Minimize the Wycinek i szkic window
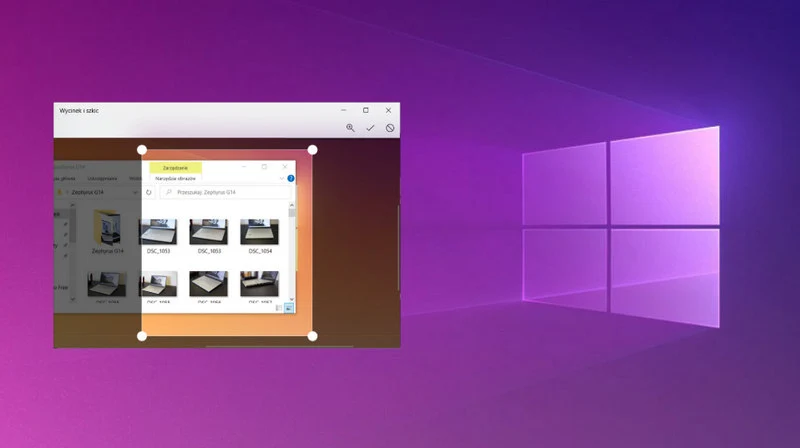Screen dimensions: 800x448 (x=343, y=110)
